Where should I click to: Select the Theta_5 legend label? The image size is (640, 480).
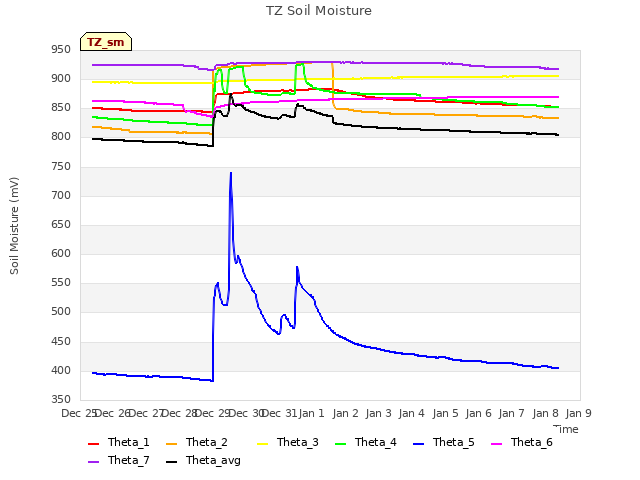pos(453,442)
